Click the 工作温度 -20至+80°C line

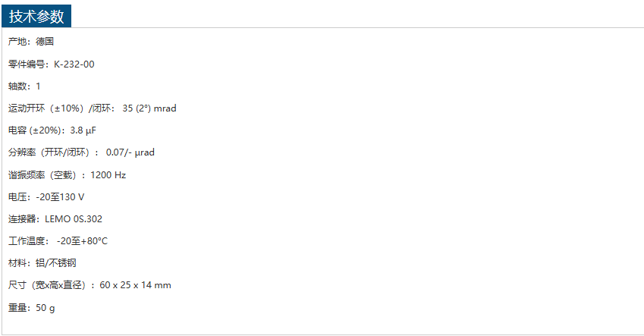58,241
